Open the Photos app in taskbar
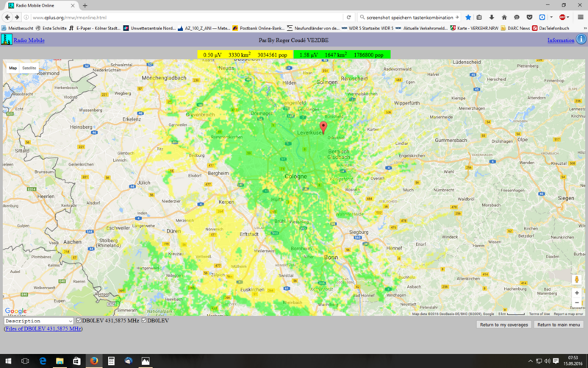This screenshot has width=588, height=368. tap(146, 361)
